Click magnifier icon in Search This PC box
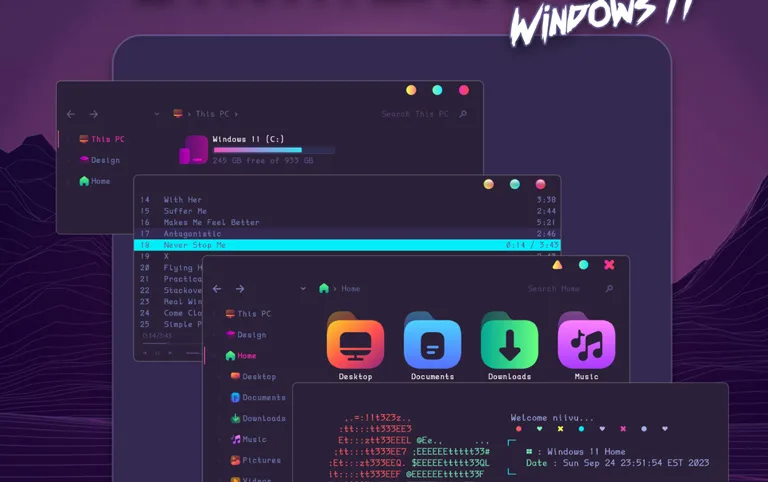 [463, 114]
